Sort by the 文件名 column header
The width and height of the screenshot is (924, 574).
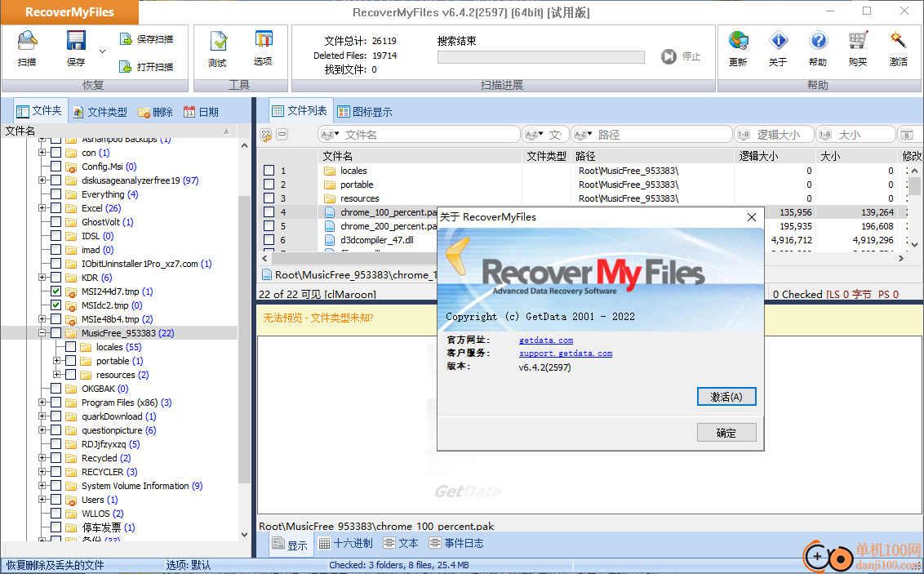tap(420, 156)
